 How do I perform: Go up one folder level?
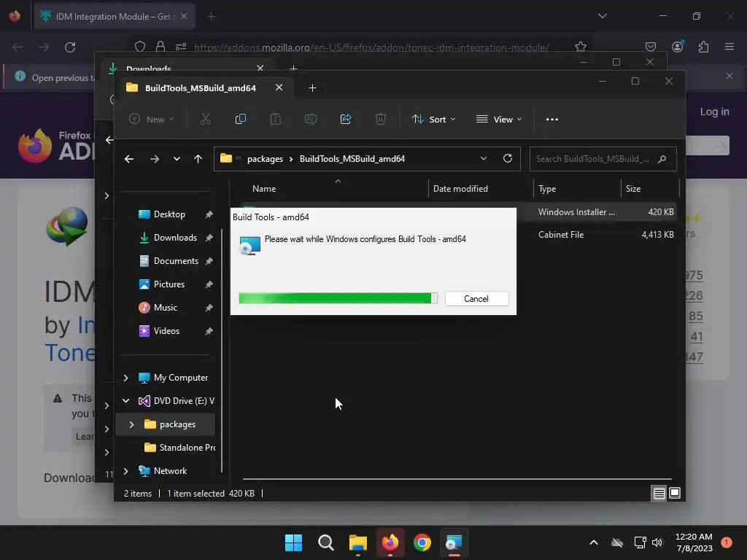198,159
